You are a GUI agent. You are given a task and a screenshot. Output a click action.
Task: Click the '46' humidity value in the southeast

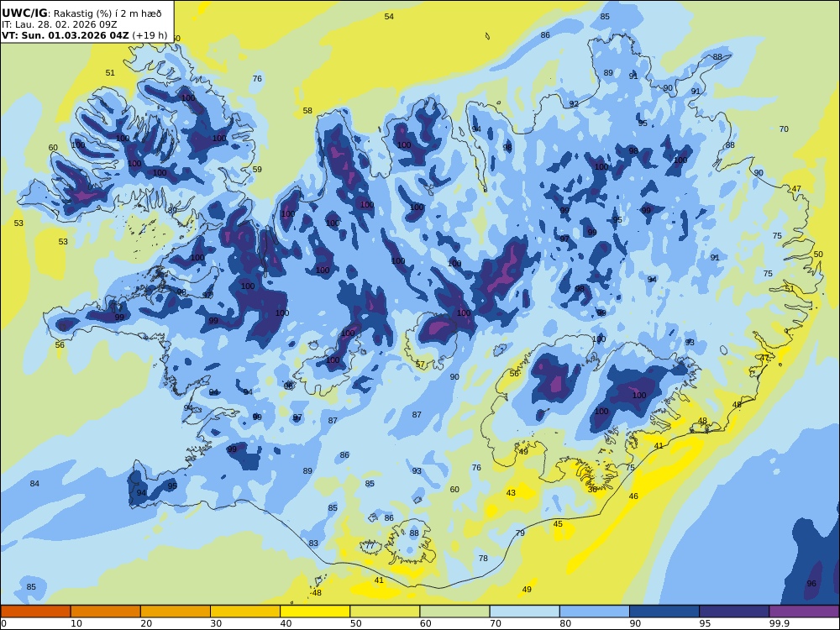click(x=633, y=496)
